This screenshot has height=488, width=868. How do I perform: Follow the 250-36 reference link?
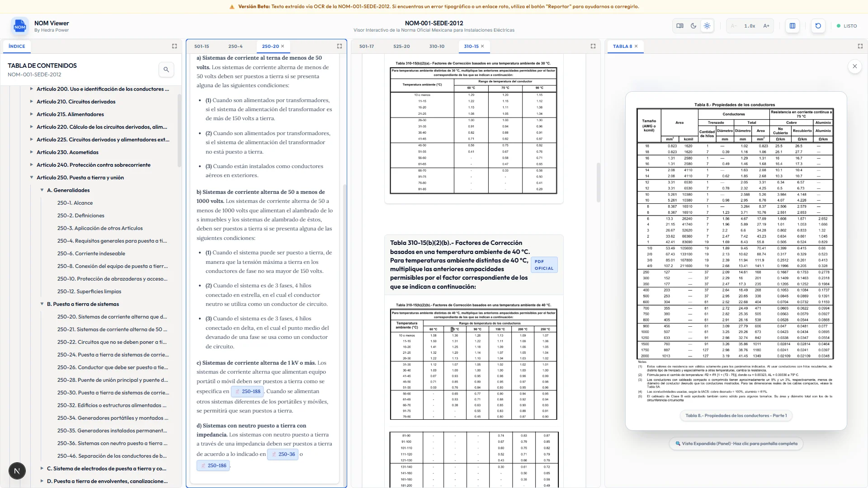point(283,454)
